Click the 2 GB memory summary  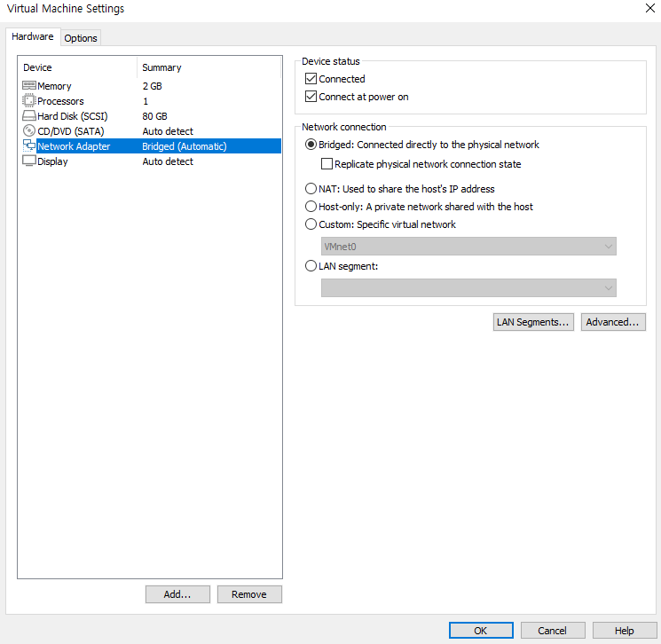tap(153, 86)
